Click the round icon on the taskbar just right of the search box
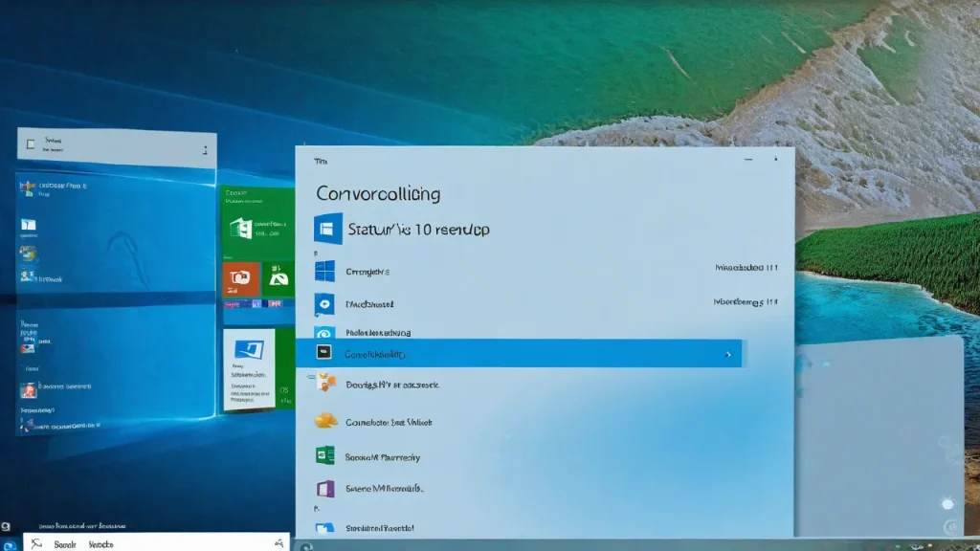 pos(306,546)
